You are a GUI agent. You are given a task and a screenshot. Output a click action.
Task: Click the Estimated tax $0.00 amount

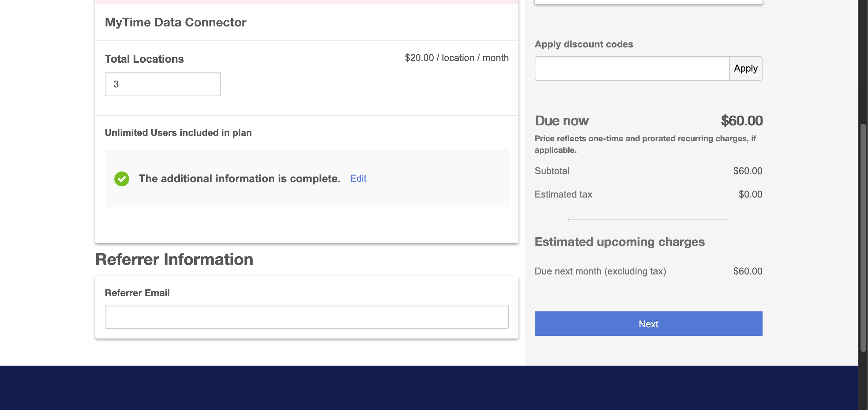[750, 194]
